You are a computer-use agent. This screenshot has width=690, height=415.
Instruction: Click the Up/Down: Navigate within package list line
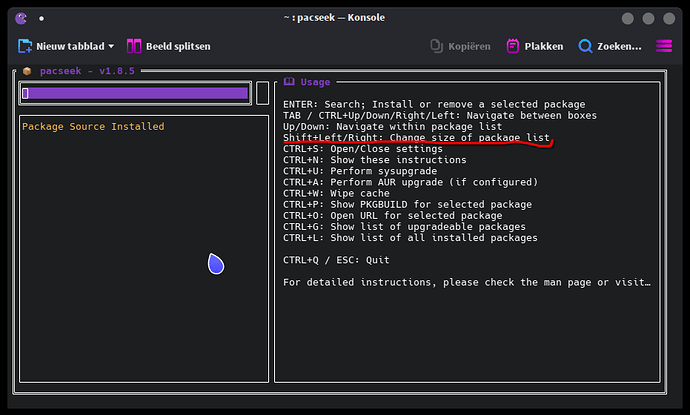tap(393, 127)
